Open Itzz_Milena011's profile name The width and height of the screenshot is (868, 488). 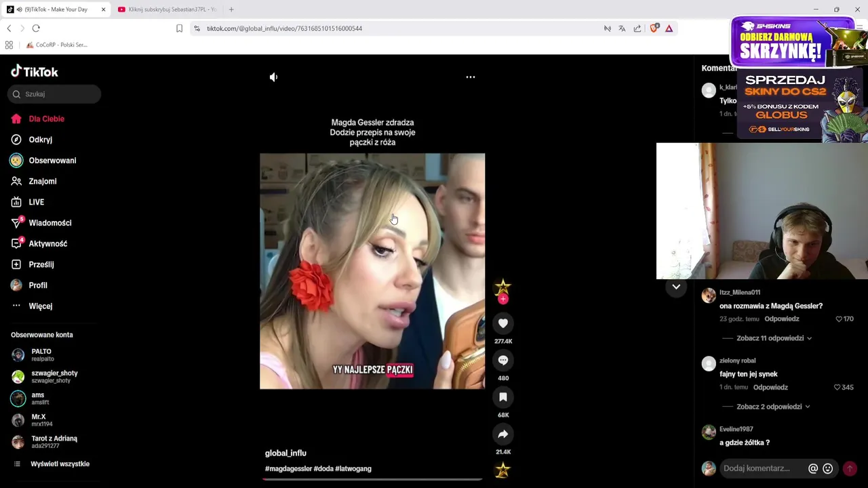(x=740, y=292)
